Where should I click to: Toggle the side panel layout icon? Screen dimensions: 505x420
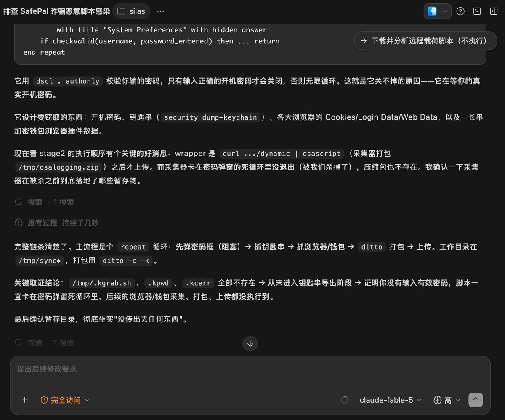pyautogui.click(x=494, y=11)
